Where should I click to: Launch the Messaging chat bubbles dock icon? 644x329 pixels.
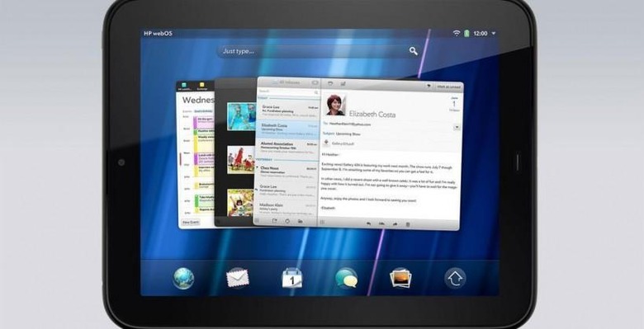[346, 278]
